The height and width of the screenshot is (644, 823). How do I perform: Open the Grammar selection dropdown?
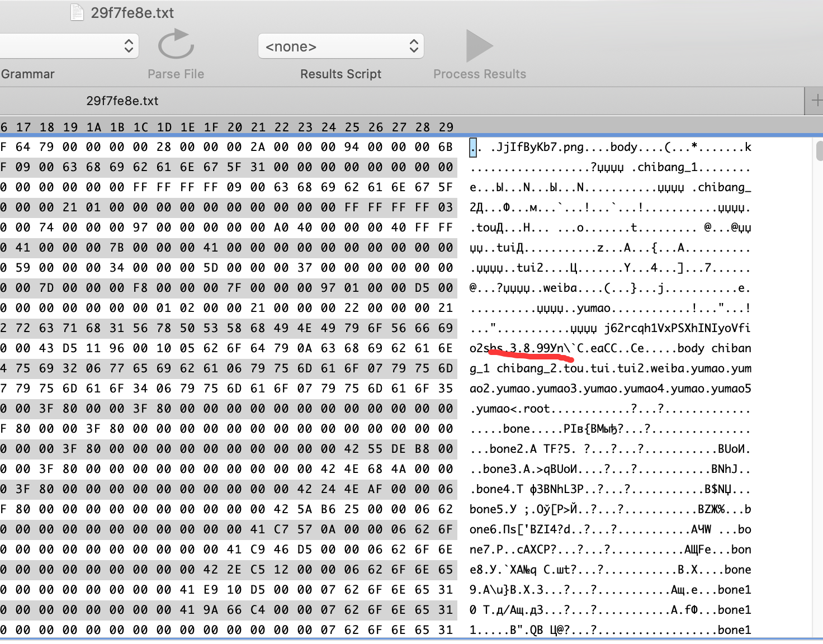coord(69,46)
